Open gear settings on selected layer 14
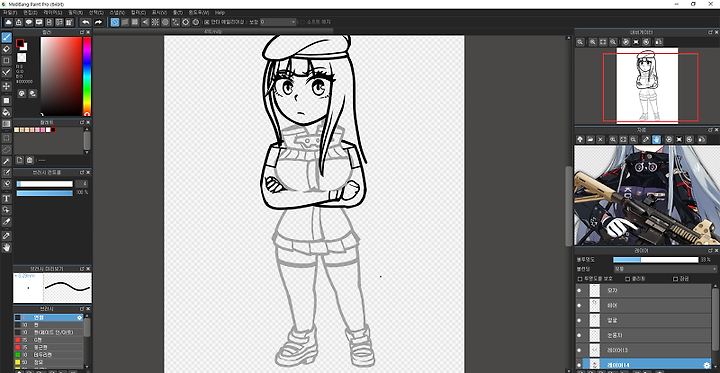This screenshot has width=720, height=373. [707, 365]
